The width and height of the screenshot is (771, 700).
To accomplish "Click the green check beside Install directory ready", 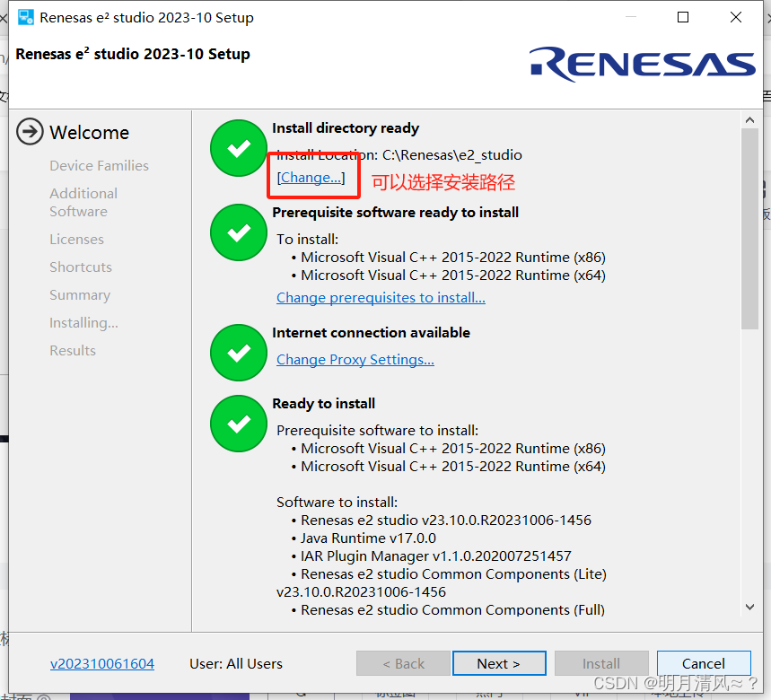I will pos(239,148).
